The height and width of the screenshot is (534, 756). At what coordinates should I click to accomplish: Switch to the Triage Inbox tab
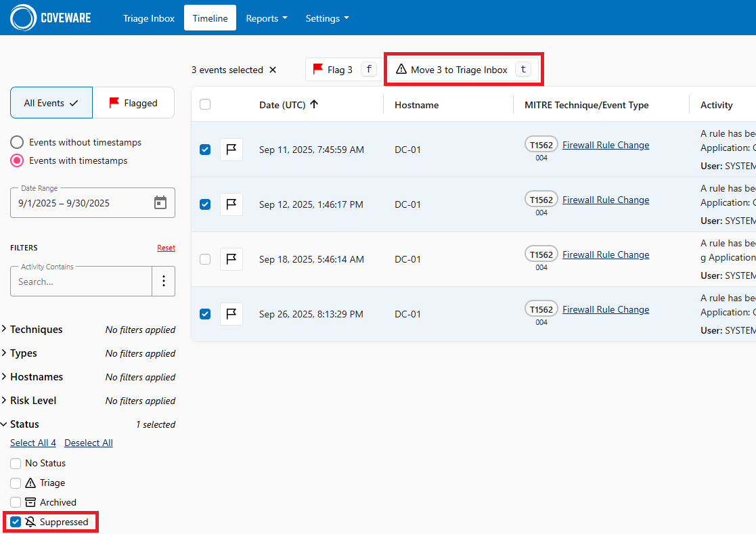point(149,18)
